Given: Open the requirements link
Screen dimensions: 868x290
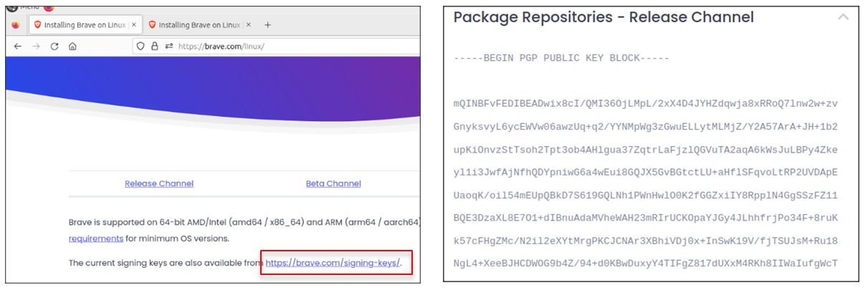Looking at the screenshot, I should [x=95, y=238].
